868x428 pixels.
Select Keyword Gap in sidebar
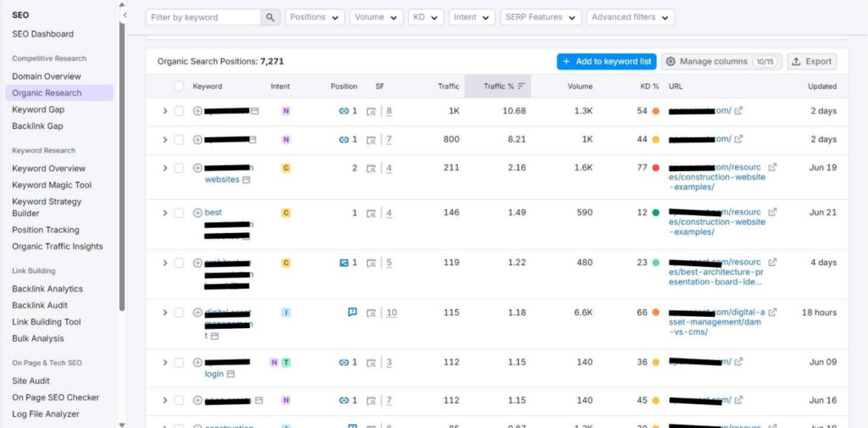(x=38, y=109)
